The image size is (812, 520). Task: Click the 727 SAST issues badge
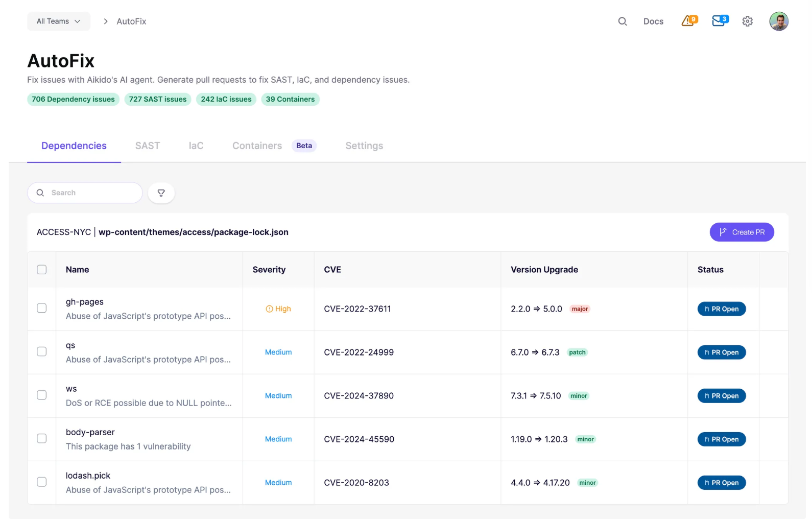tap(158, 99)
